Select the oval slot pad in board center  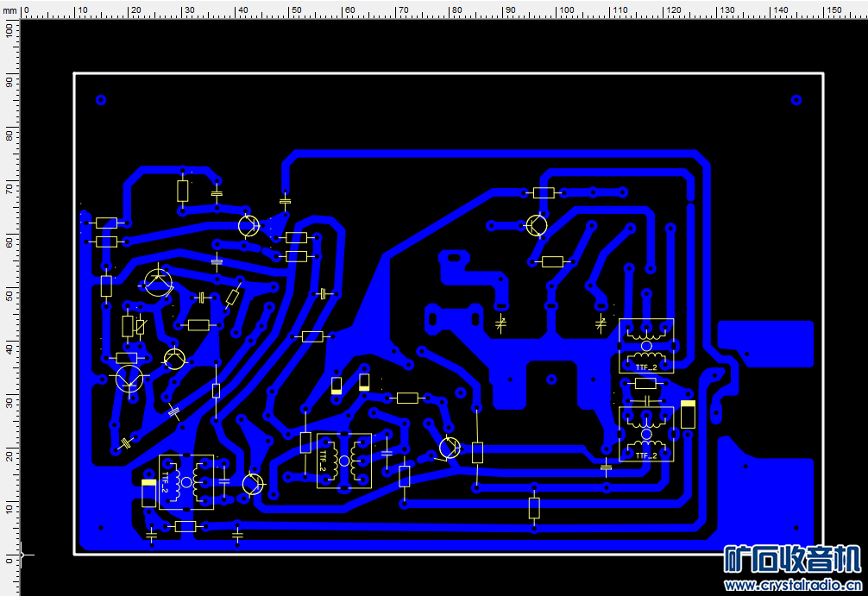click(x=454, y=257)
